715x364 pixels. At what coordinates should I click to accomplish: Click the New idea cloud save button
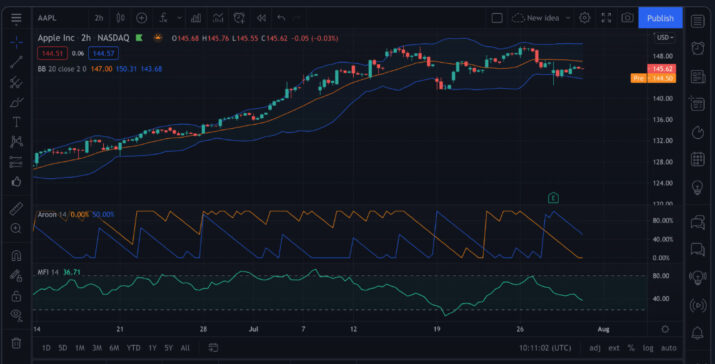(x=536, y=18)
